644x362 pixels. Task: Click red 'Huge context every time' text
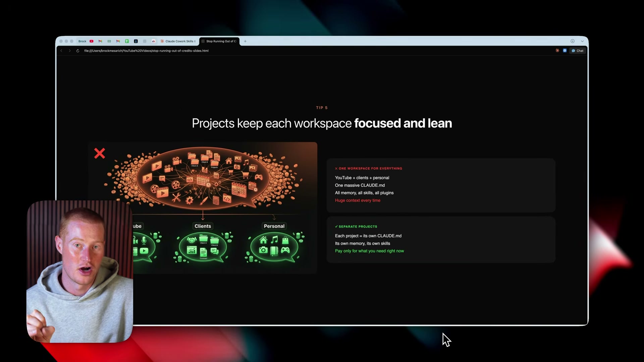point(358,200)
